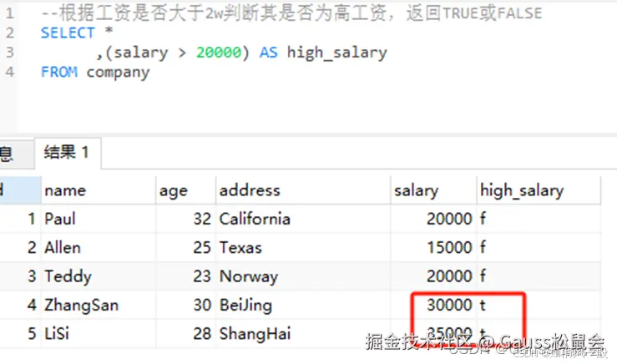Click the company table name in the editor
The width and height of the screenshot is (617, 364).
click(x=118, y=73)
